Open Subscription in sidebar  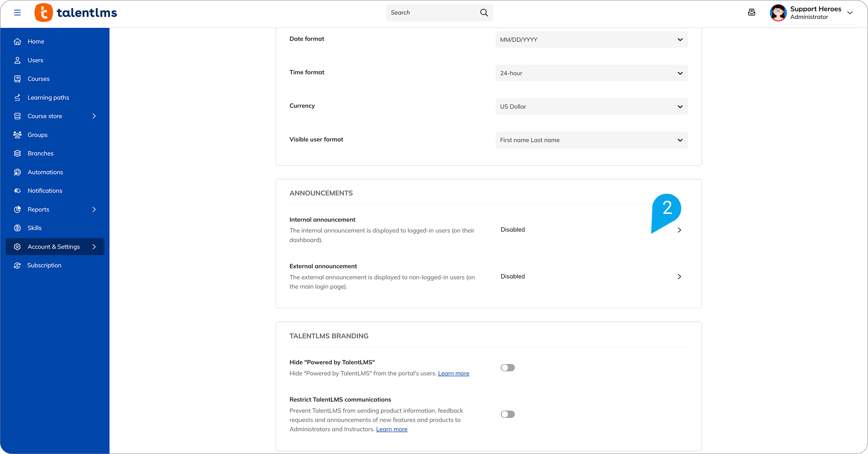point(44,265)
